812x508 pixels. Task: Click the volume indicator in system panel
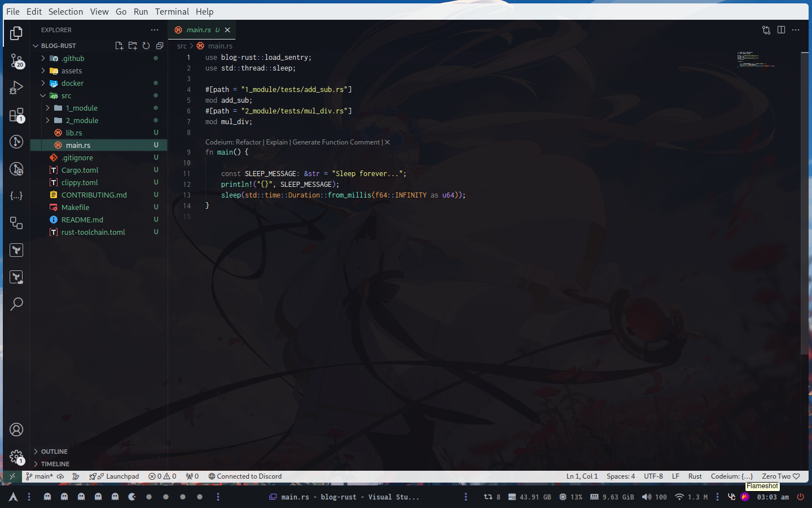(654, 497)
